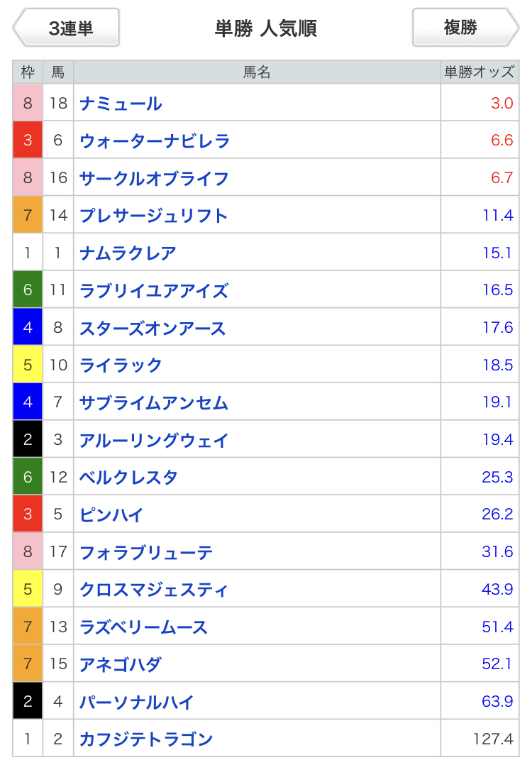
Task: Open horse ナミュール details
Action: tap(121, 103)
